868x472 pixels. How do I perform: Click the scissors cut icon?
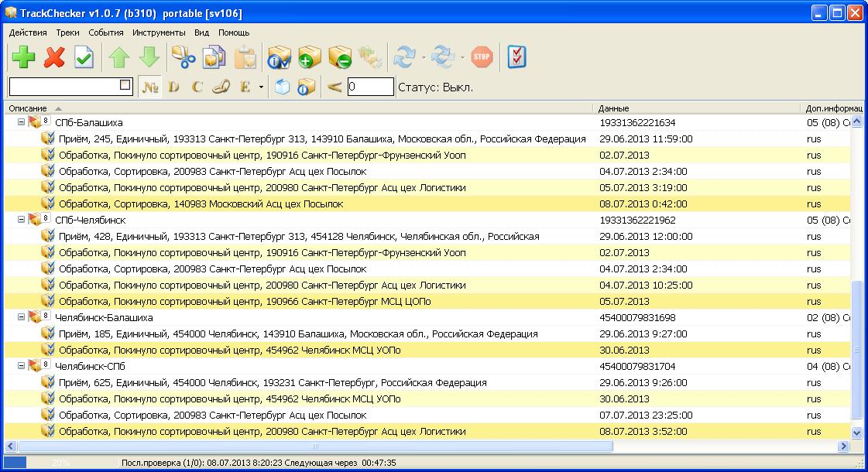coord(183,57)
